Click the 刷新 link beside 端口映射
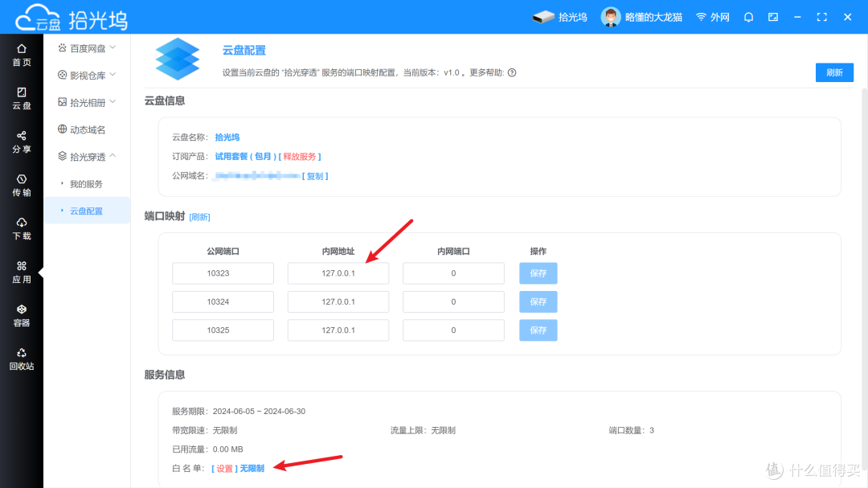The width and height of the screenshot is (868, 488). point(199,217)
